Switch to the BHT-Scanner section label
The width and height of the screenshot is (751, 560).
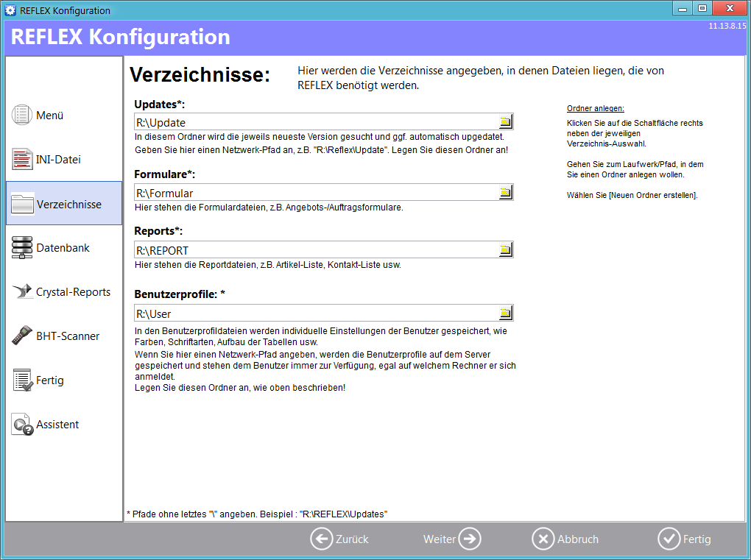(68, 336)
